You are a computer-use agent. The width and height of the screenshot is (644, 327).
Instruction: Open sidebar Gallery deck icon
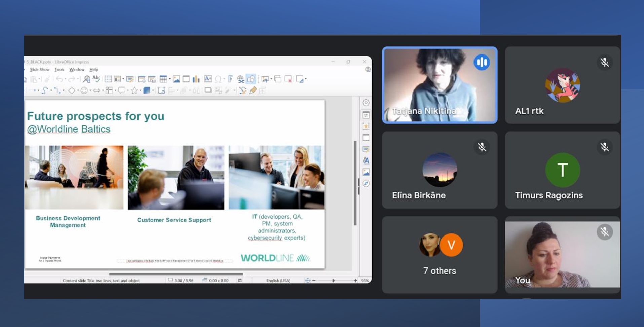pos(366,172)
